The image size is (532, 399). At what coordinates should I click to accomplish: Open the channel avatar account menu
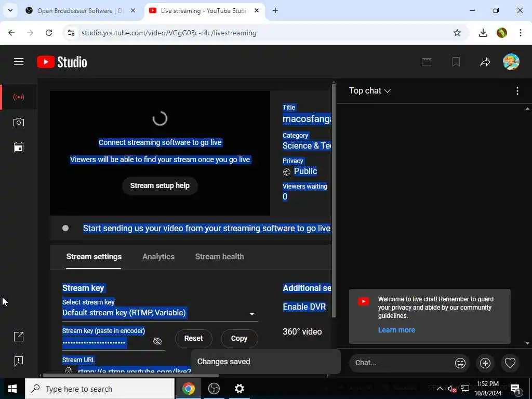pos(511,62)
